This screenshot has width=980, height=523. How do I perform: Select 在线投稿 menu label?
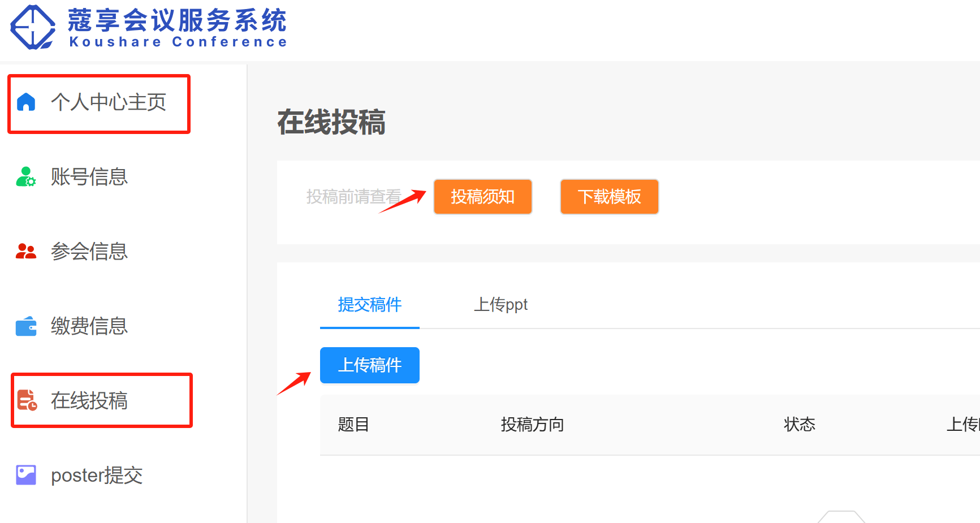point(89,401)
